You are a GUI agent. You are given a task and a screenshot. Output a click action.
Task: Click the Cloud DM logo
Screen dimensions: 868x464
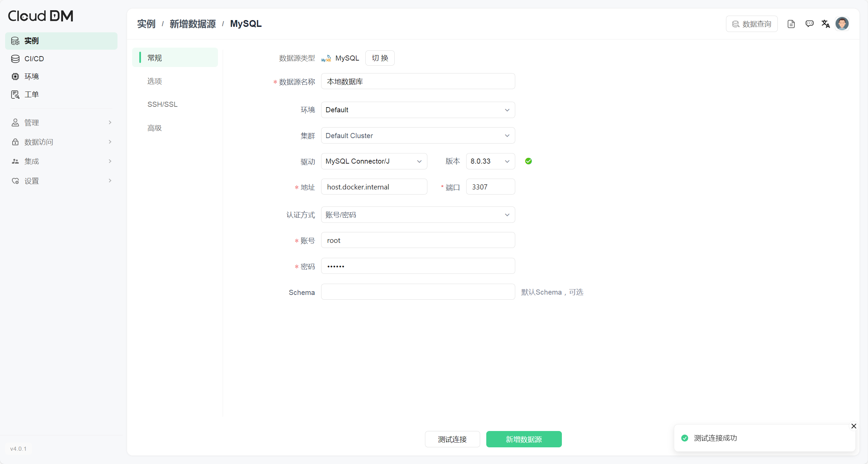coord(41,16)
